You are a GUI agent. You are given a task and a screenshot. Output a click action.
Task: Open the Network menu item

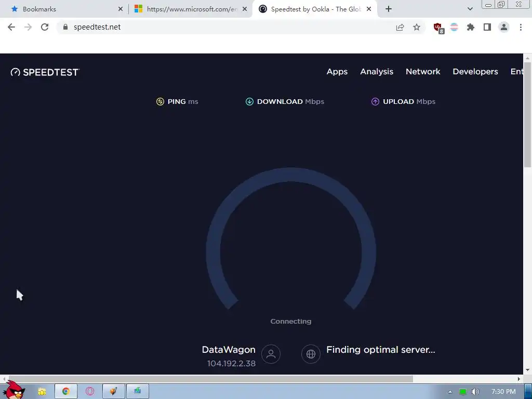pyautogui.click(x=423, y=72)
